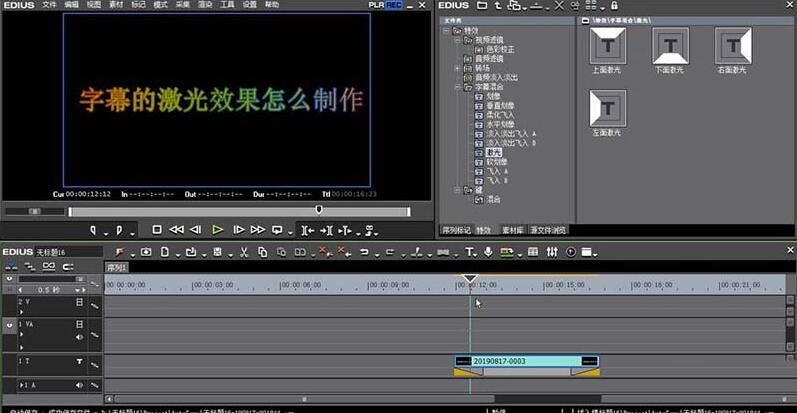Screen dimensions: 797x413
Task: Toggle video mute on track 1 VA
Action: [79, 324]
